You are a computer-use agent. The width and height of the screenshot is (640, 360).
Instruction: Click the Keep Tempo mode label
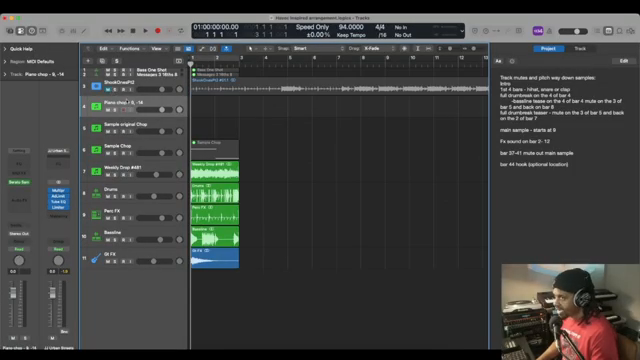pos(351,35)
